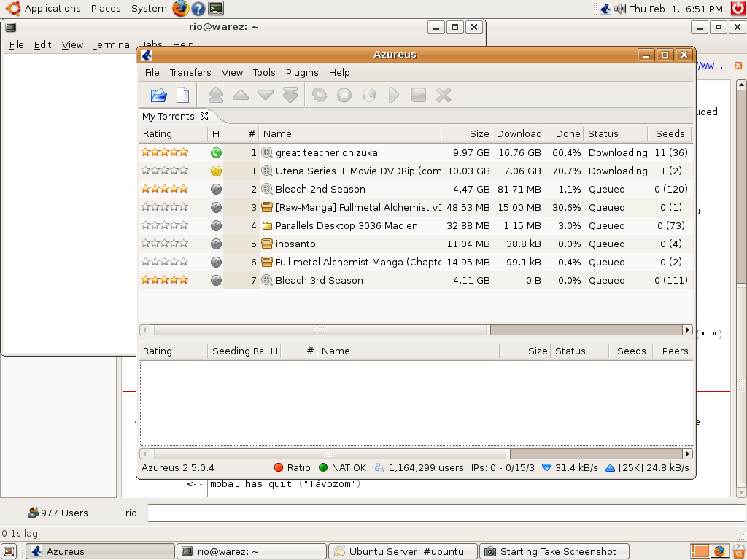Viewport: 747px width, 560px height.
Task: Click the archive icon beside inosanto torrent
Action: point(267,244)
